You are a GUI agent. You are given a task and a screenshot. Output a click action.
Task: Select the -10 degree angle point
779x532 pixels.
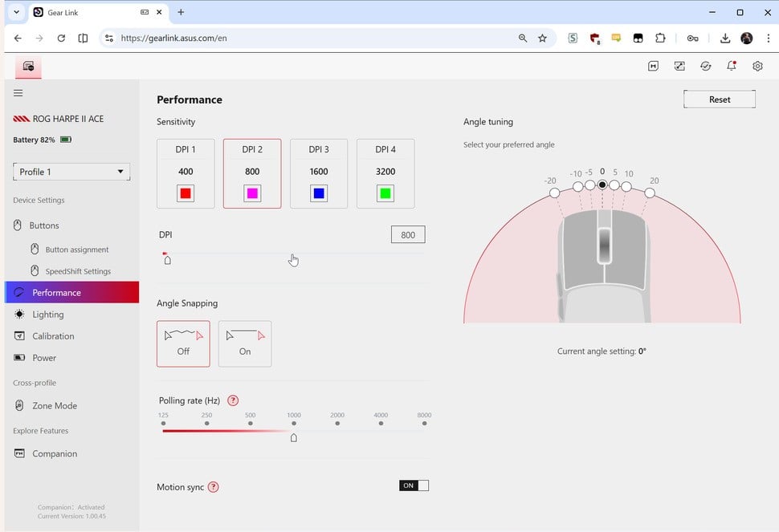tap(577, 187)
